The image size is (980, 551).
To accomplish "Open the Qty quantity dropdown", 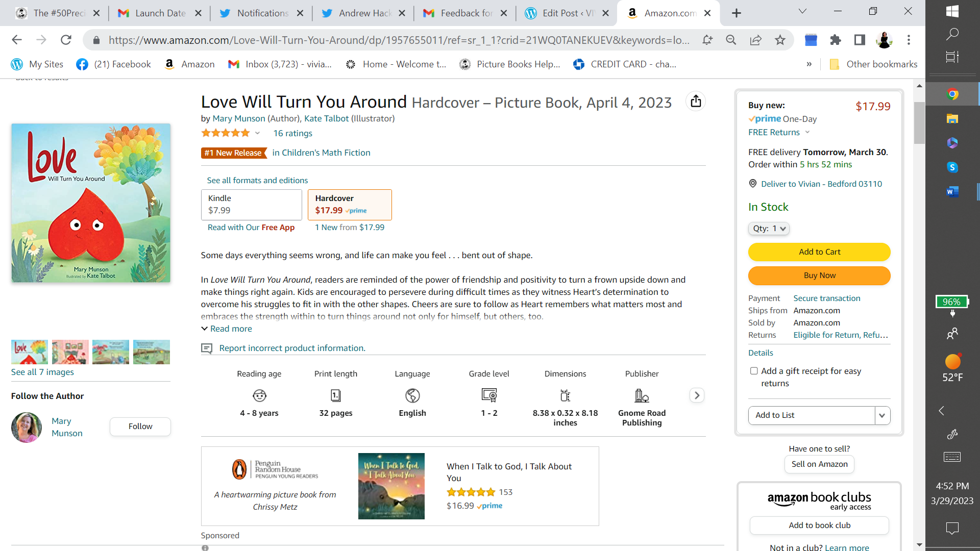I will (x=769, y=229).
